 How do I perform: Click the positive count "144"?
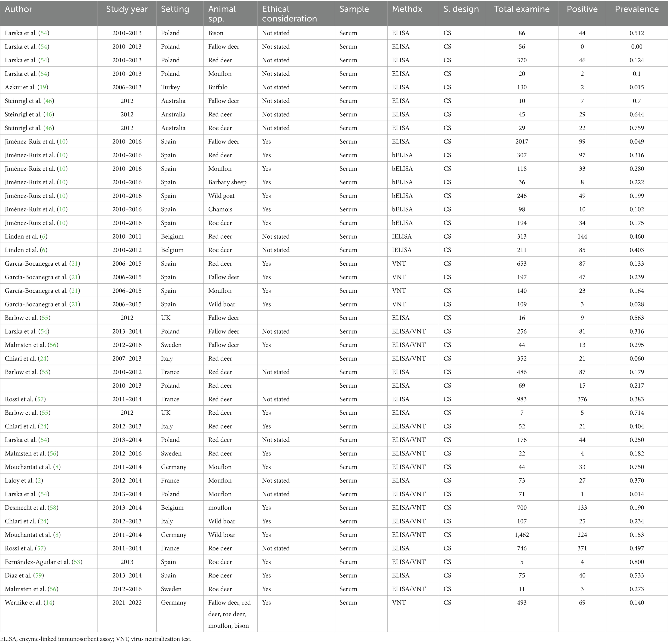coord(582,237)
